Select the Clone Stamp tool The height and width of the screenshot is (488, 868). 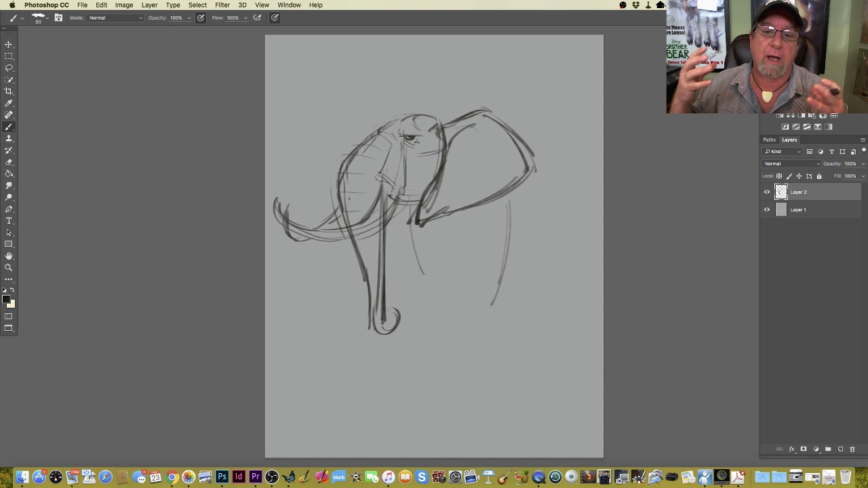click(9, 138)
